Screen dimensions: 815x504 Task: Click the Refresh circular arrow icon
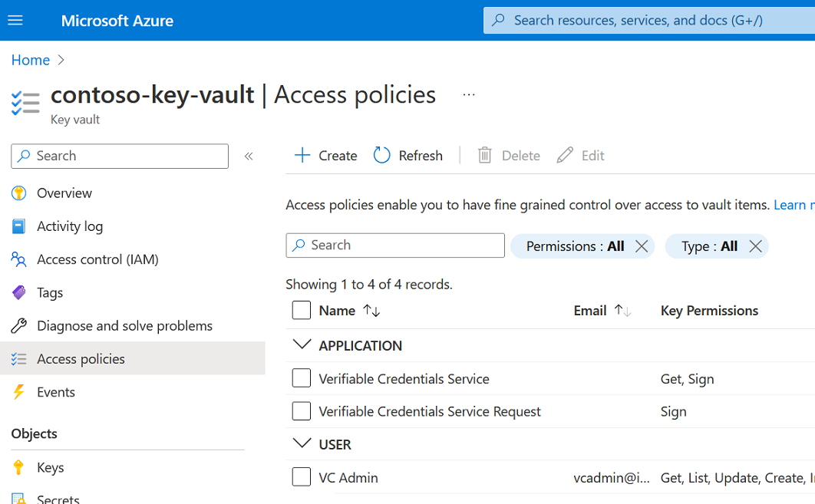click(381, 156)
